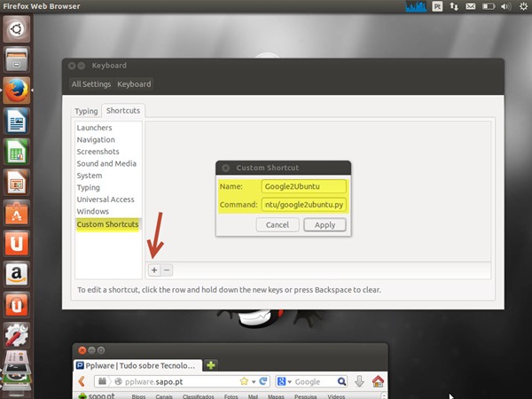The height and width of the screenshot is (399, 532).
Task: Select Sound and Media category
Action: 106,163
